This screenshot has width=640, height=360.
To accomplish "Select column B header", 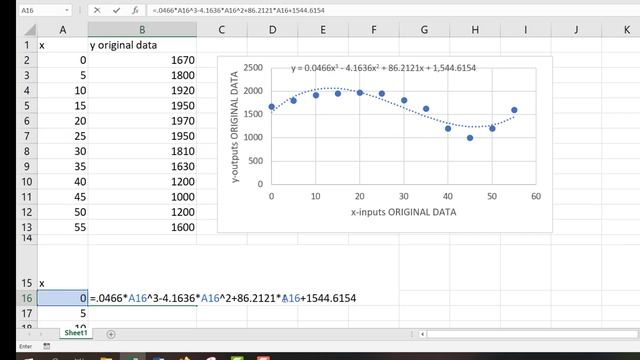I will point(142,30).
